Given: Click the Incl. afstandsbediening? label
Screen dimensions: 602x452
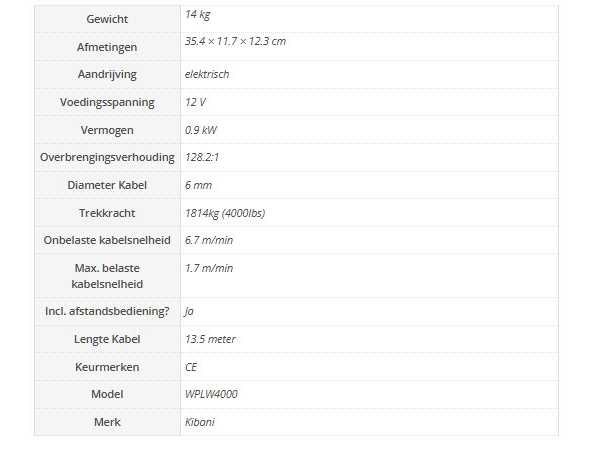Looking at the screenshot, I should tap(107, 311).
